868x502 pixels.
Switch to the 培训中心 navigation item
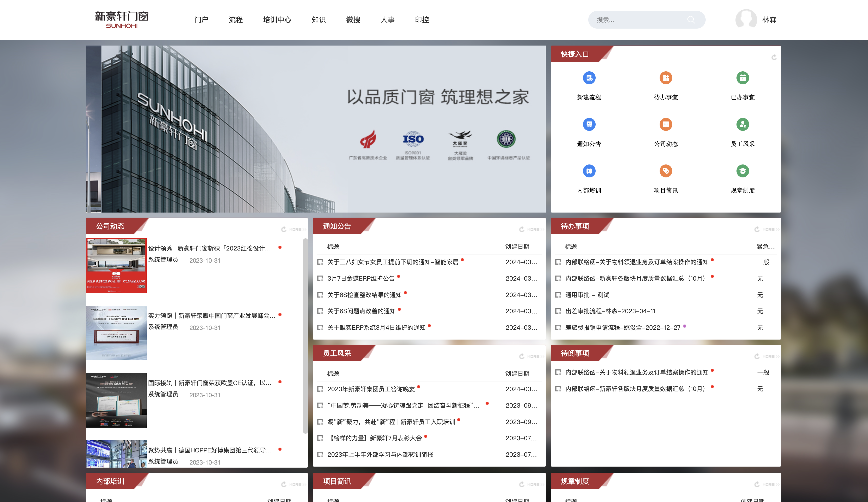coord(277,20)
